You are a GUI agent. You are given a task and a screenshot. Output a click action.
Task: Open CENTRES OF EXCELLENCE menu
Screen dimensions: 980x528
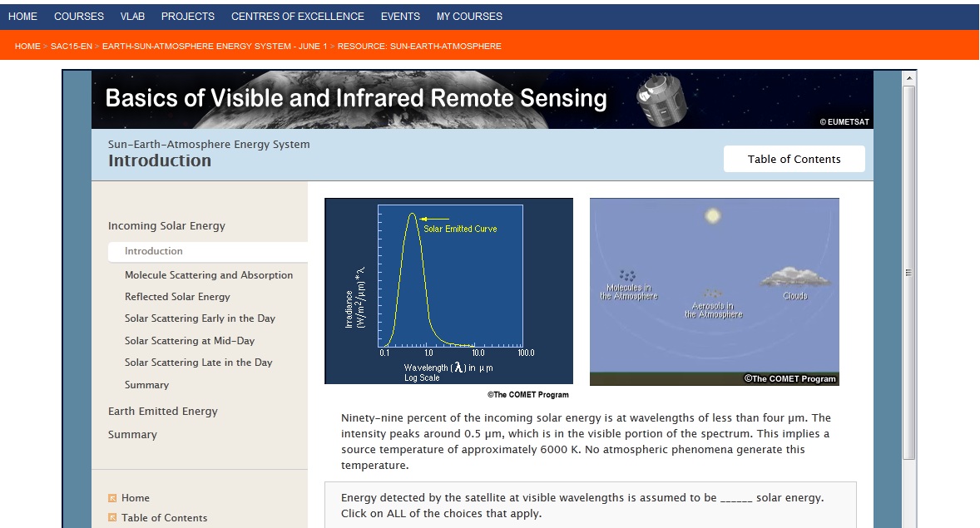pos(298,17)
